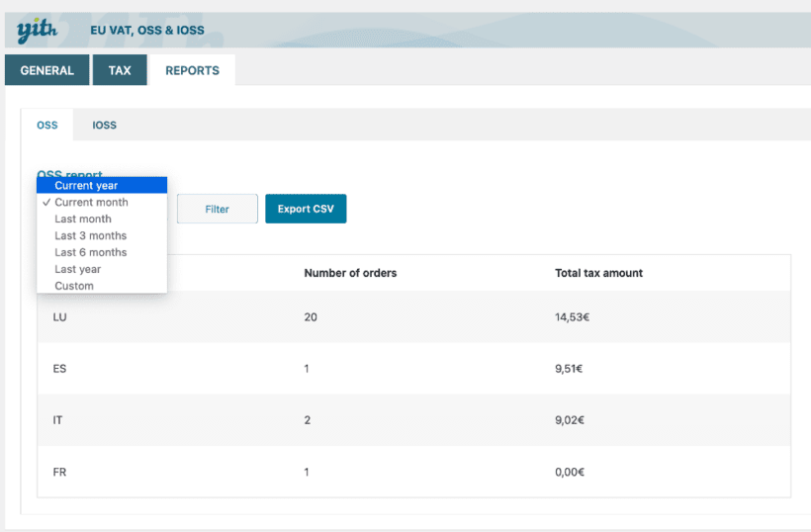Viewport: 811px width, 532px height.
Task: Choose the Custom date range option
Action: pyautogui.click(x=102, y=286)
